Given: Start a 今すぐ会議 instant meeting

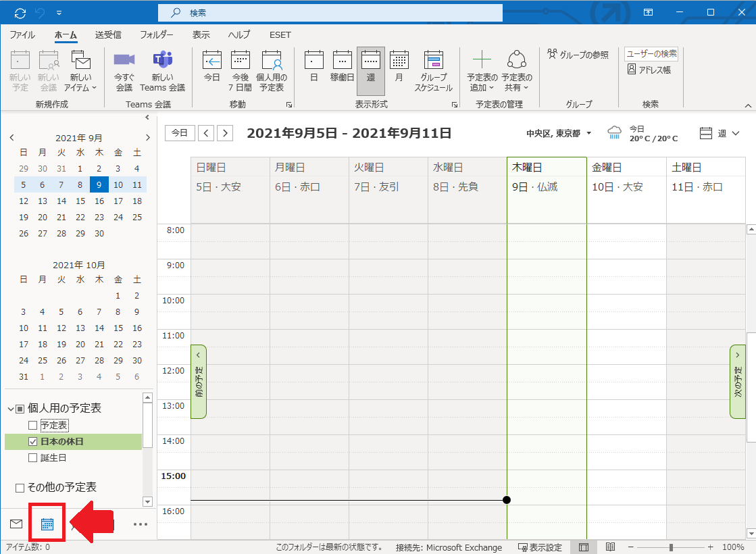Looking at the screenshot, I should 124,71.
